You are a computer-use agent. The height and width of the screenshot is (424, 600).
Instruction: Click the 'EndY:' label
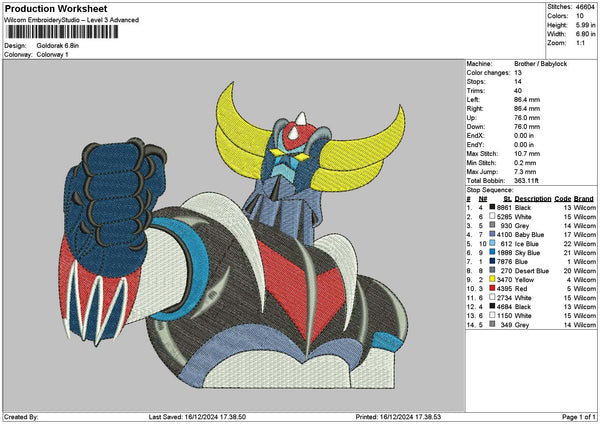point(476,145)
